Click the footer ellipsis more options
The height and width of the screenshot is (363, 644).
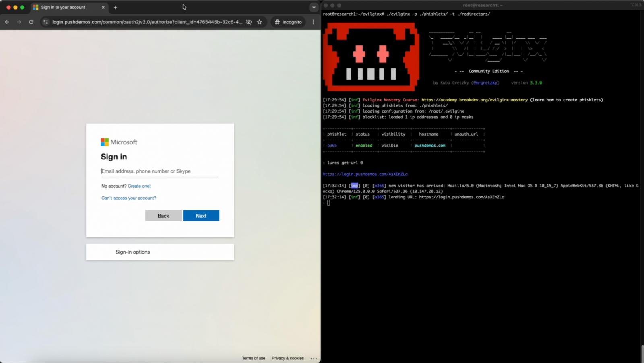(314, 358)
